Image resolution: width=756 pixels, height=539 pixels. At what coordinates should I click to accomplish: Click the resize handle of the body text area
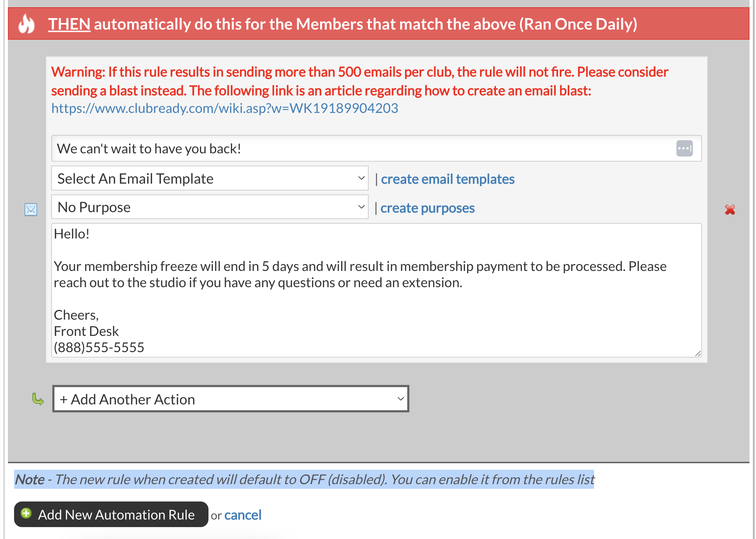698,353
